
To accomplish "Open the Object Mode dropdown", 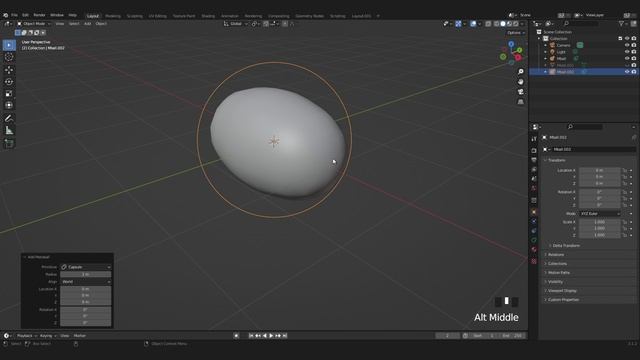I will point(34,24).
